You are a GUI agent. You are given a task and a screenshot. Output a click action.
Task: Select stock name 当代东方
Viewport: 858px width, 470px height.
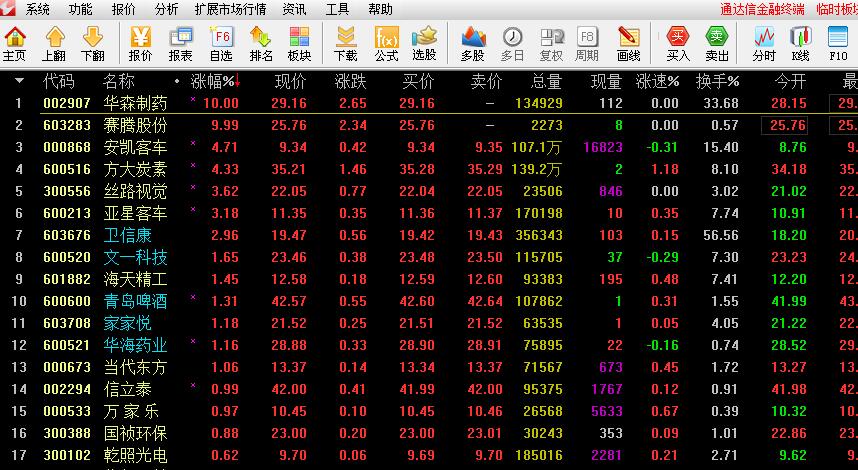(x=135, y=367)
